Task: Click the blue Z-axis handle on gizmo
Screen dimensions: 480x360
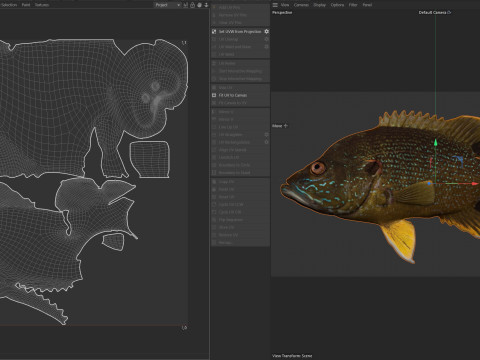Action: click(x=429, y=183)
